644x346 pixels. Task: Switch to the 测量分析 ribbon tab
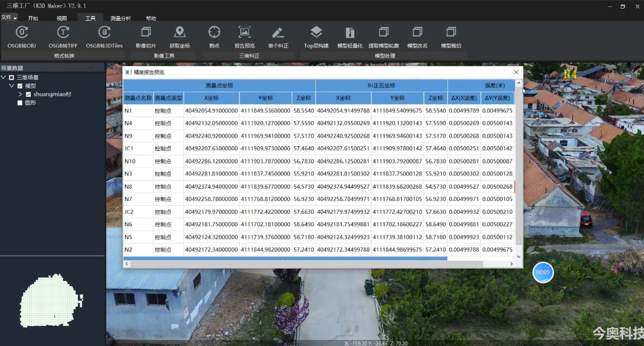click(120, 18)
